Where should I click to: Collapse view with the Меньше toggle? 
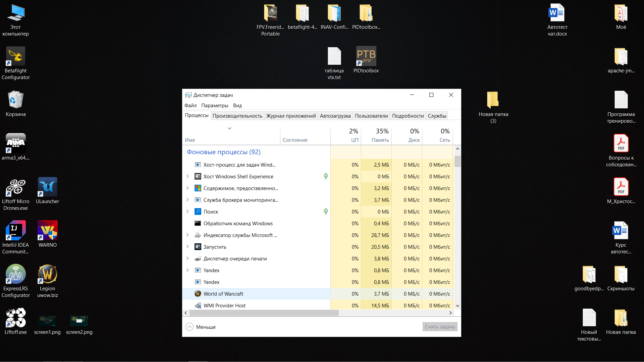(x=201, y=327)
